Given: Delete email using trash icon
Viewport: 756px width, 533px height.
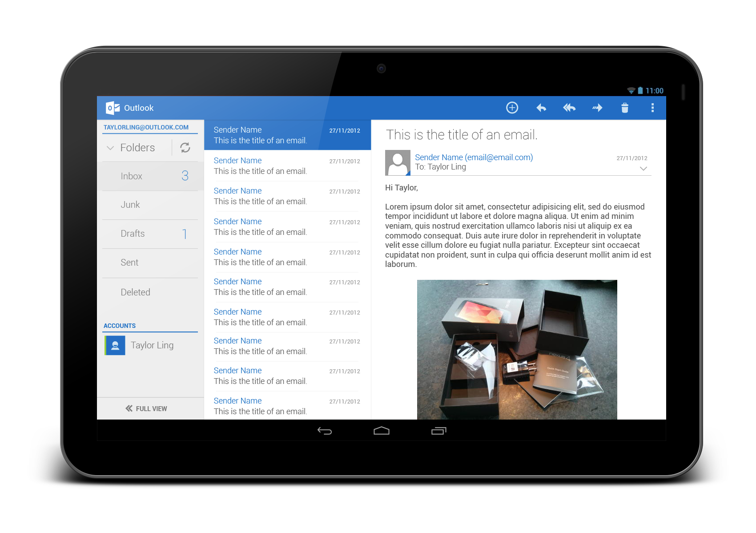Looking at the screenshot, I should pyautogui.click(x=625, y=108).
